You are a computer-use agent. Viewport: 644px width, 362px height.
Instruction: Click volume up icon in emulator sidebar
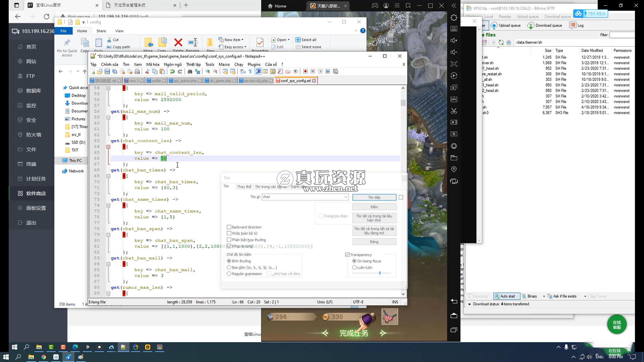click(454, 40)
